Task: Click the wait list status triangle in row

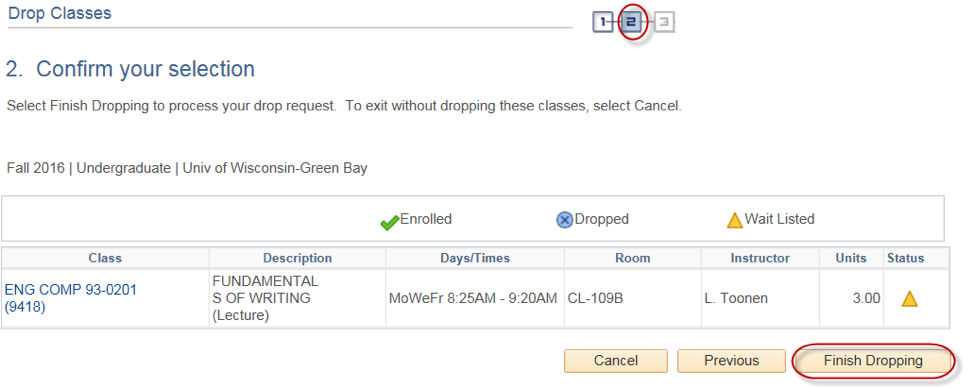Action: pos(910,299)
